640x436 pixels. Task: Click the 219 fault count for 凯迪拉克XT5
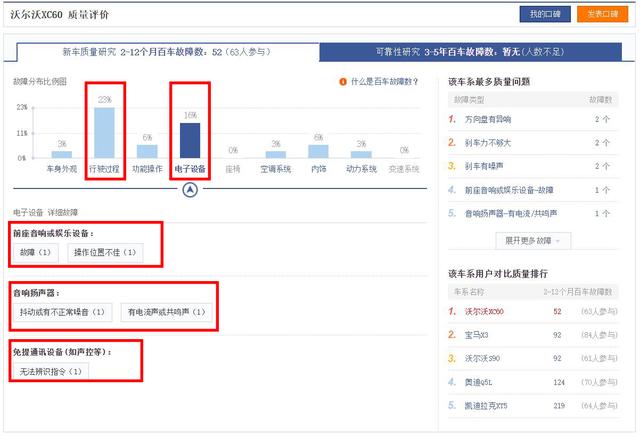(559, 406)
